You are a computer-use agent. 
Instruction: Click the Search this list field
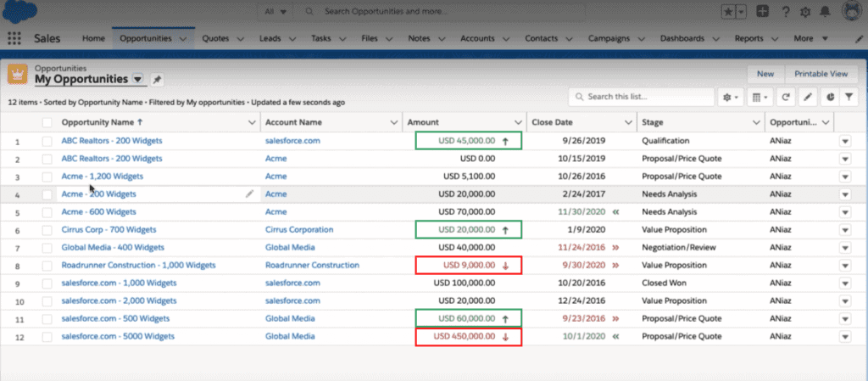tap(641, 97)
